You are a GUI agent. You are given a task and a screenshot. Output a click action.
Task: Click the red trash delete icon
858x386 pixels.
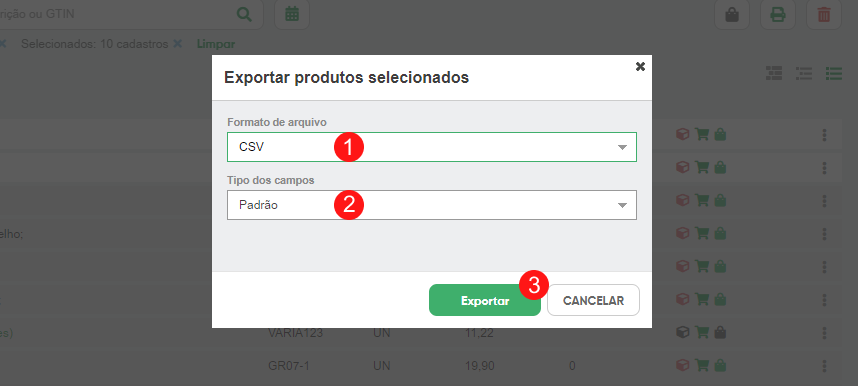pyautogui.click(x=824, y=14)
